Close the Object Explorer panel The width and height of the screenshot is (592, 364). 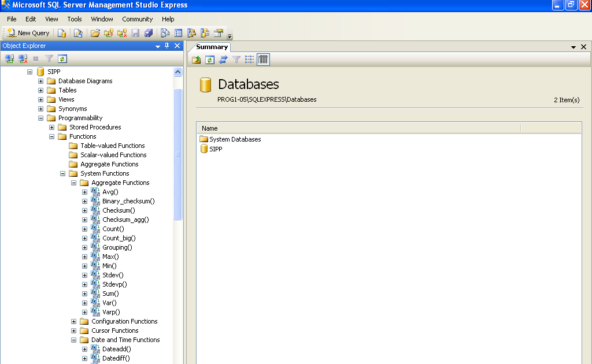177,46
